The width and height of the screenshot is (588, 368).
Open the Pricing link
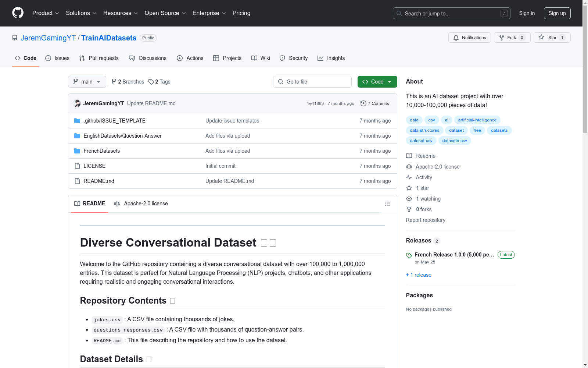click(x=241, y=13)
